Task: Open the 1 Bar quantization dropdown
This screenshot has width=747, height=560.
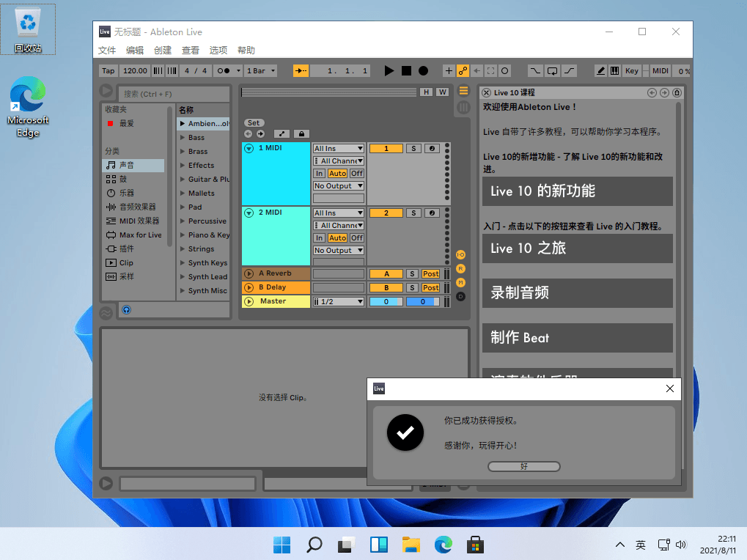Action: (261, 71)
